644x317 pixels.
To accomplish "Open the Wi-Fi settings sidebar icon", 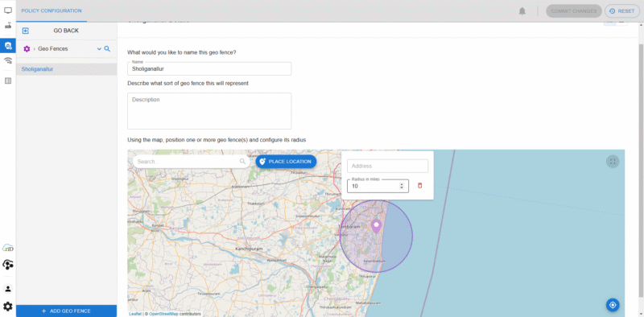I will tap(8, 61).
